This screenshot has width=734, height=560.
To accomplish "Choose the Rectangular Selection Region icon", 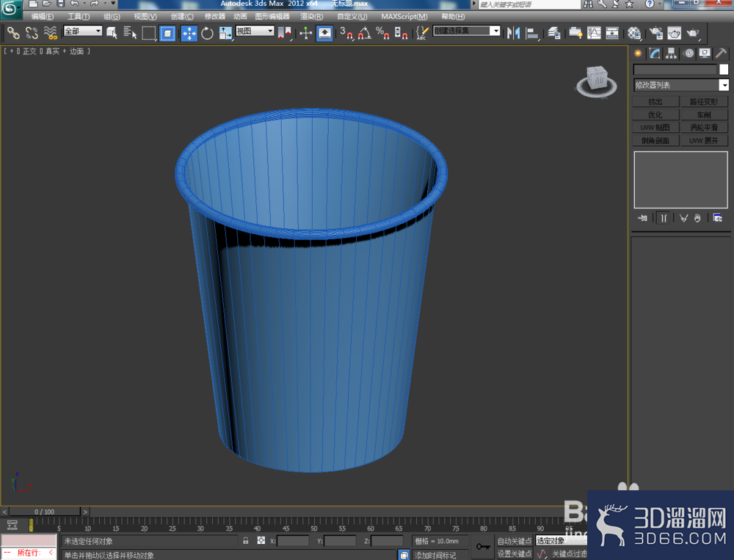I will pyautogui.click(x=148, y=33).
